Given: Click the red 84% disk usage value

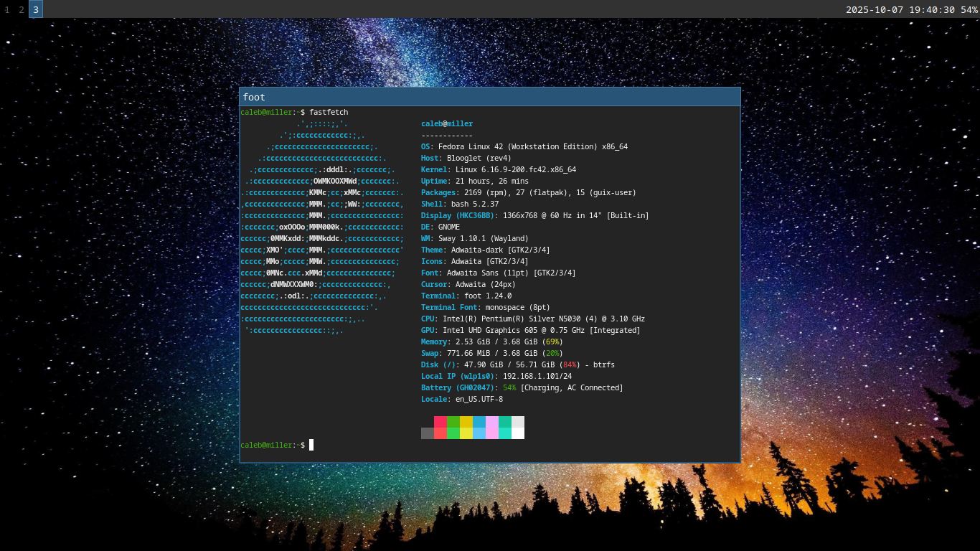Looking at the screenshot, I should (571, 365).
